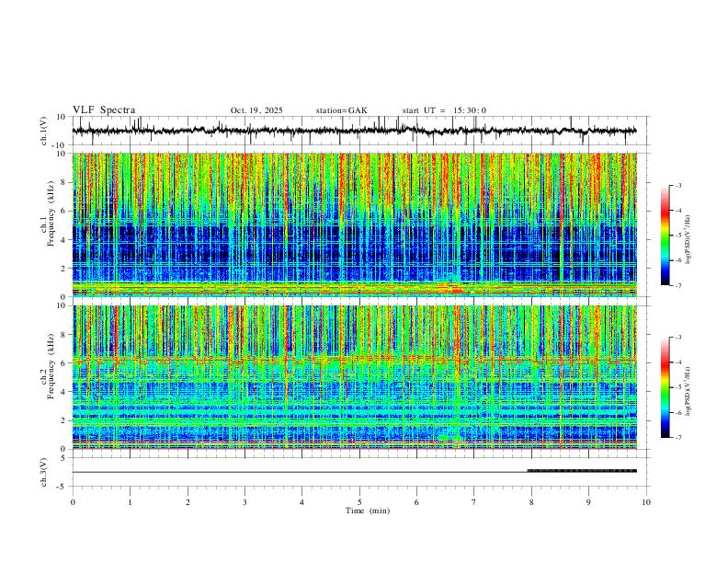
Task: Click the "5" tick on ch.3(V) axis
Action: 64,458
